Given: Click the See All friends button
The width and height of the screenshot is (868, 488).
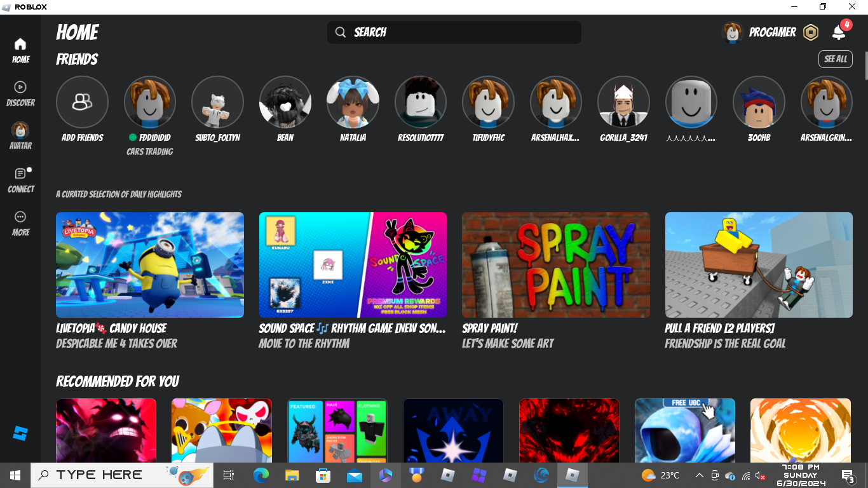Looking at the screenshot, I should [x=836, y=59].
